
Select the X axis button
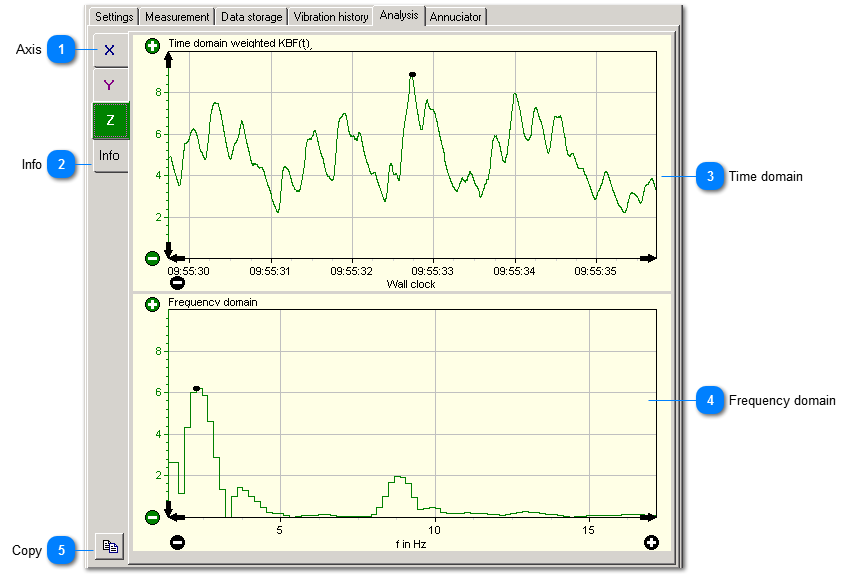(x=110, y=50)
